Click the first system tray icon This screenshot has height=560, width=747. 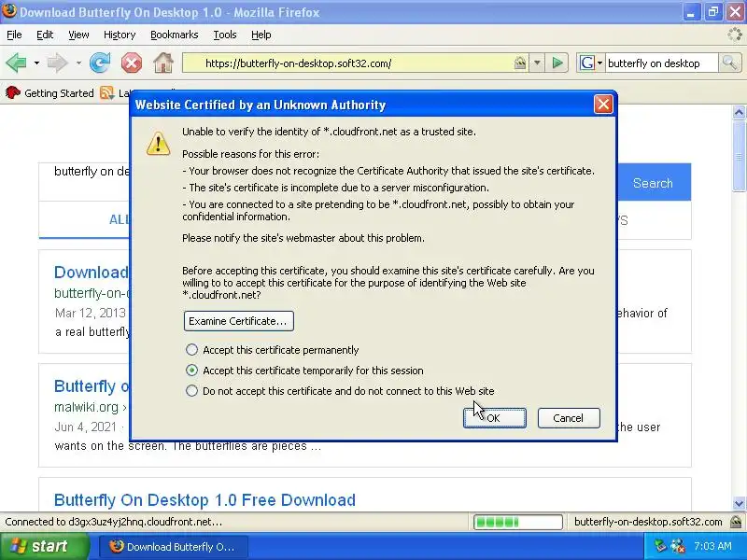660,546
